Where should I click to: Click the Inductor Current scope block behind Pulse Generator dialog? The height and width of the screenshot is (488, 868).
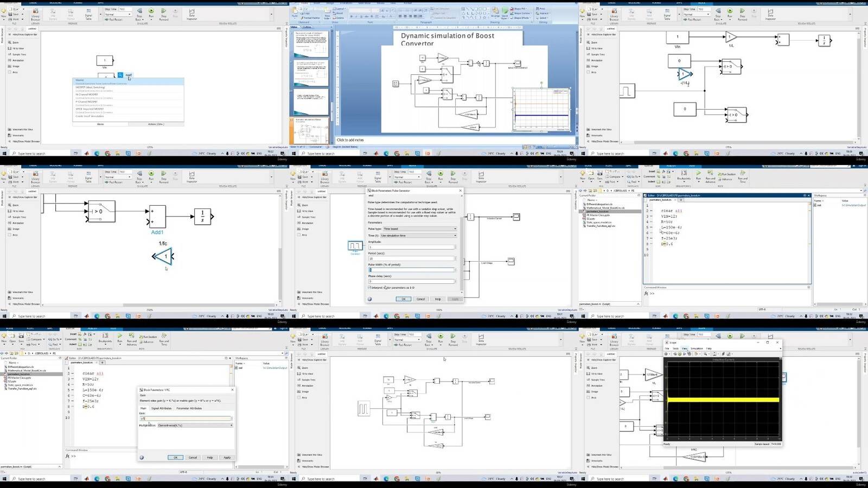pyautogui.click(x=516, y=217)
